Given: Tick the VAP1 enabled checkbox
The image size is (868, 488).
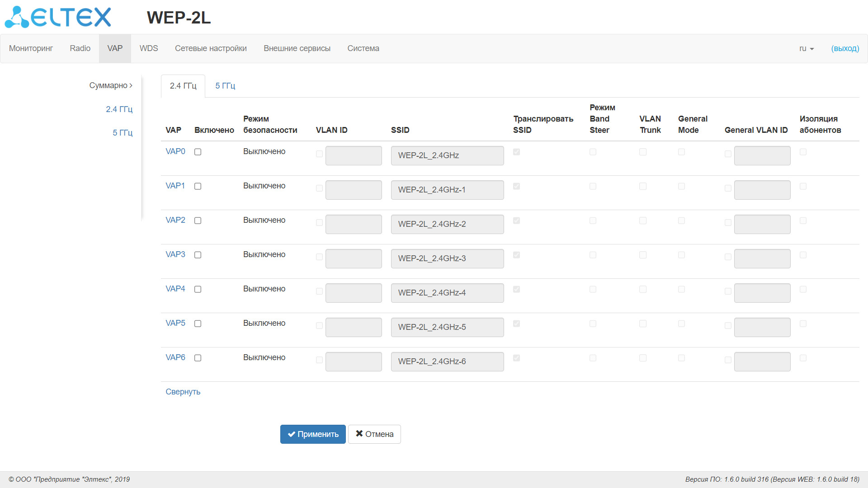Looking at the screenshot, I should tap(198, 186).
